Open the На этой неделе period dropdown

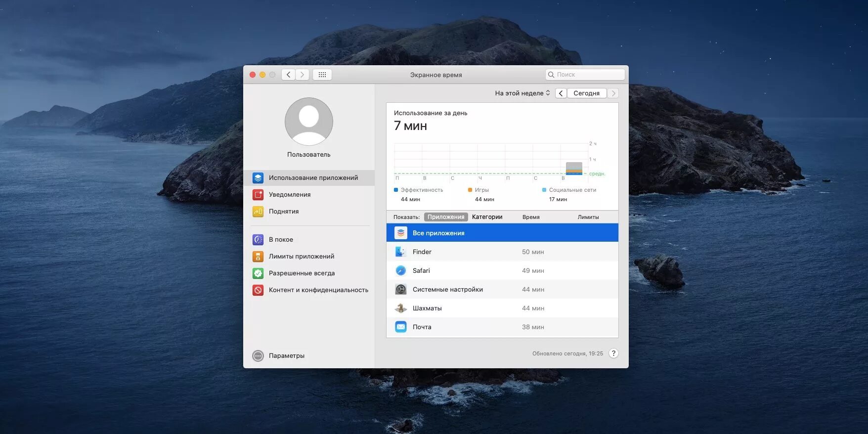tap(522, 93)
